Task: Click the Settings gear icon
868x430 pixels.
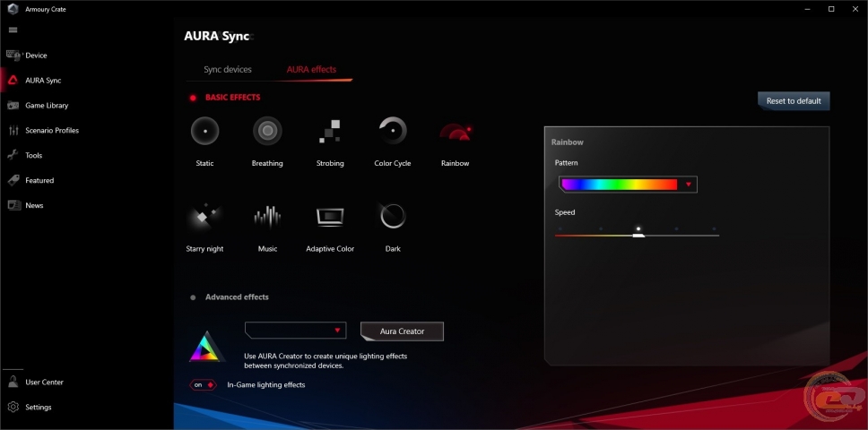Action: click(x=13, y=407)
